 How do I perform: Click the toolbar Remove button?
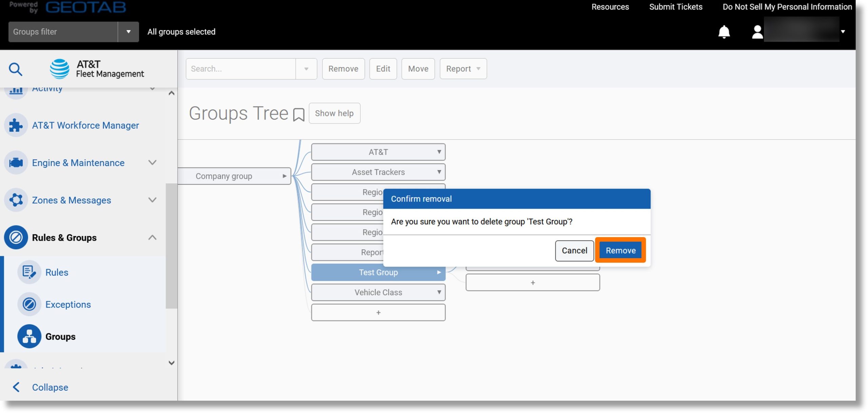pos(343,69)
